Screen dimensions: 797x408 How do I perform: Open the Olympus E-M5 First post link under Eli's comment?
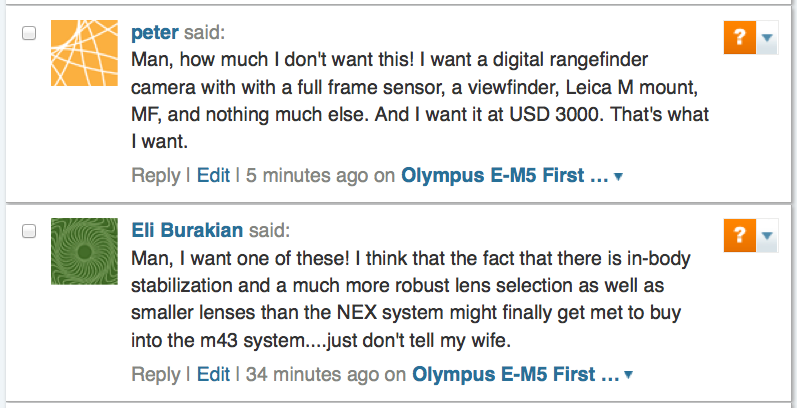(516, 374)
